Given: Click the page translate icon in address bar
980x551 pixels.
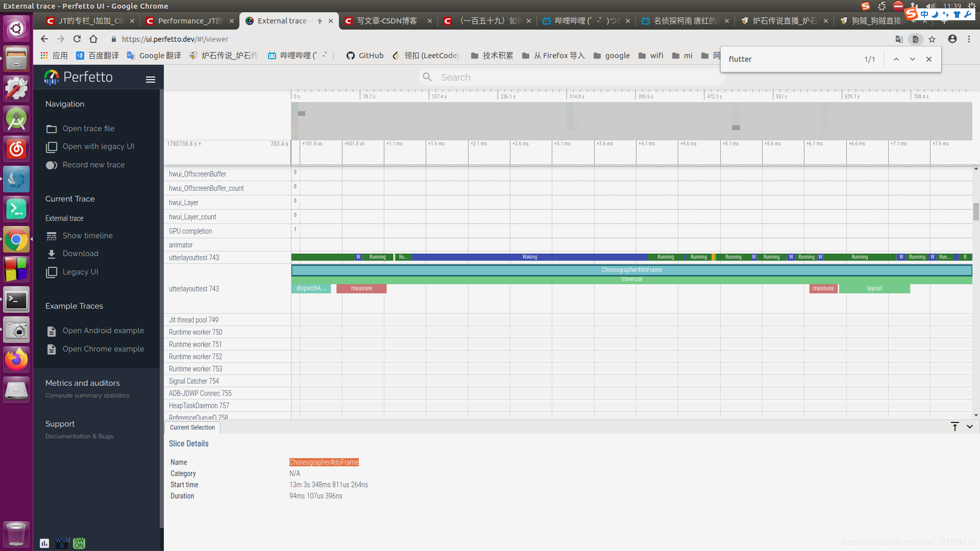Looking at the screenshot, I should pyautogui.click(x=899, y=39).
